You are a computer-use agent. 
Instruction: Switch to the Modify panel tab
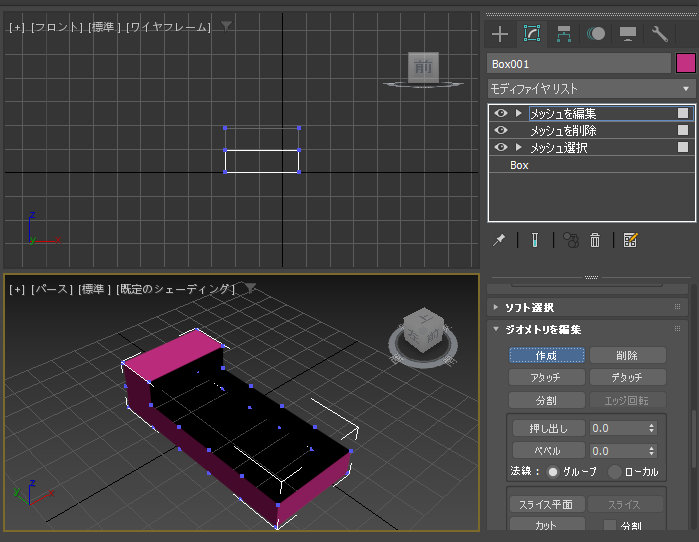point(532,34)
